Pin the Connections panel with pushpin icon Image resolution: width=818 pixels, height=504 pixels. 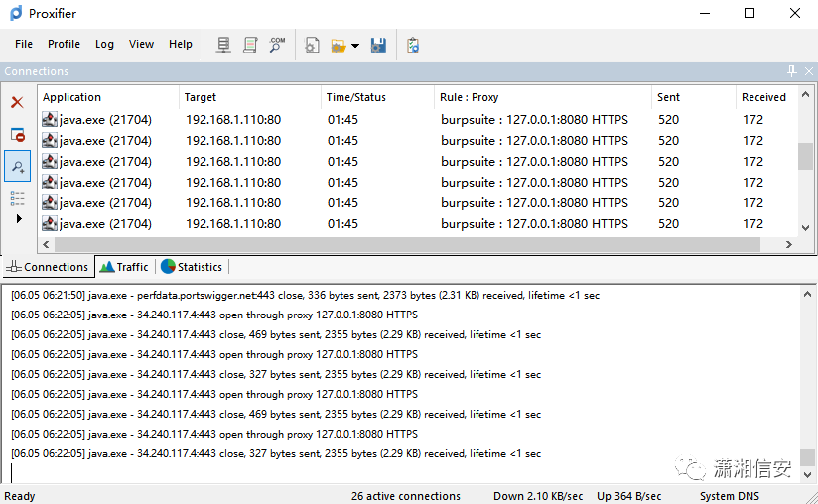point(792,71)
